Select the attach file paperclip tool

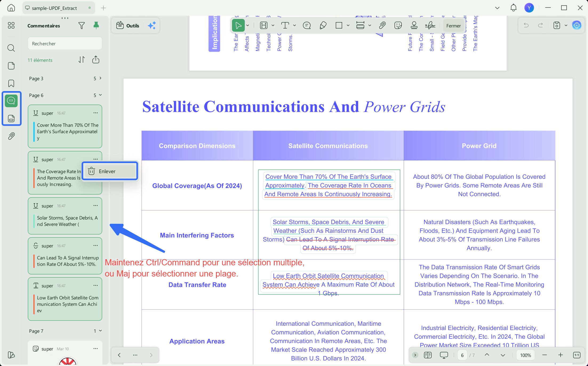(x=382, y=26)
